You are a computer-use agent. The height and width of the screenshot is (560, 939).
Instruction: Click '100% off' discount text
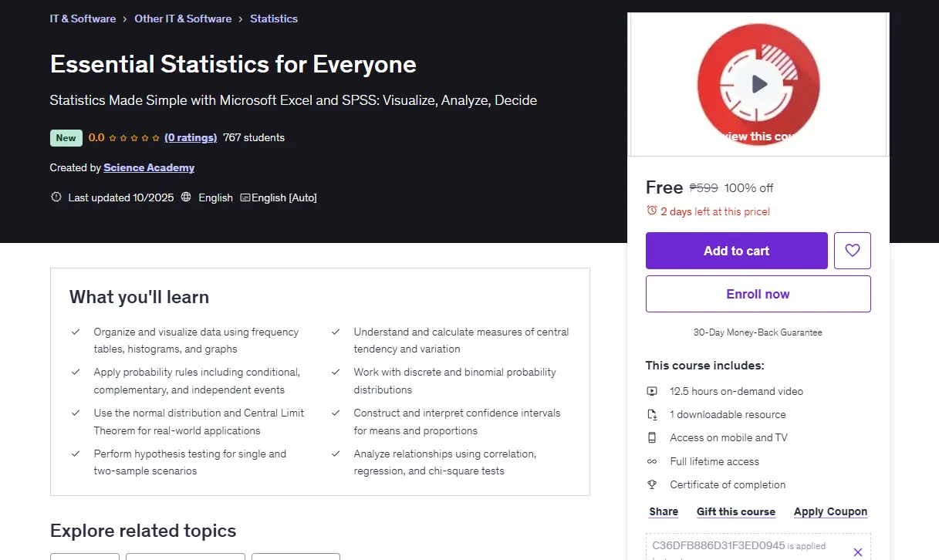(748, 187)
